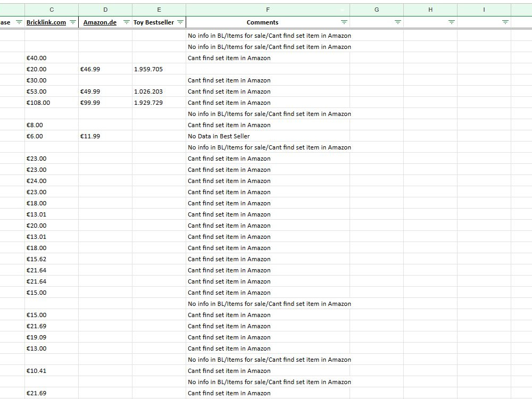Select cell with Amazon price €99.99
The height and width of the screenshot is (399, 532).
tap(105, 103)
